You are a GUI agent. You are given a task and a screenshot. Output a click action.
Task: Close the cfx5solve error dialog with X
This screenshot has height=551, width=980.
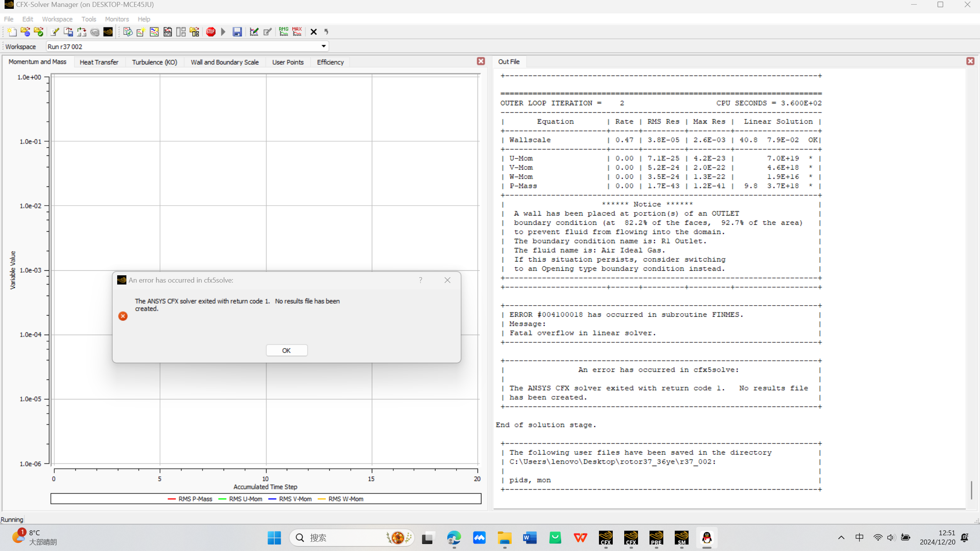coord(447,280)
